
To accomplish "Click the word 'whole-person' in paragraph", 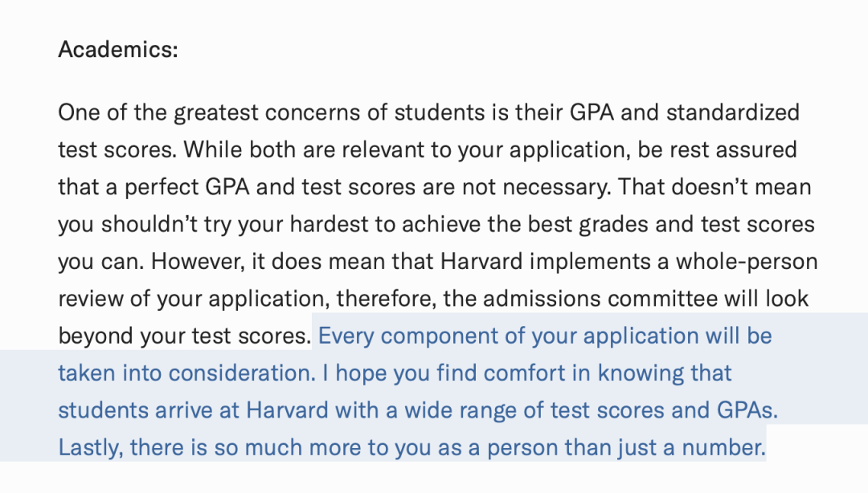I will pos(747,263).
